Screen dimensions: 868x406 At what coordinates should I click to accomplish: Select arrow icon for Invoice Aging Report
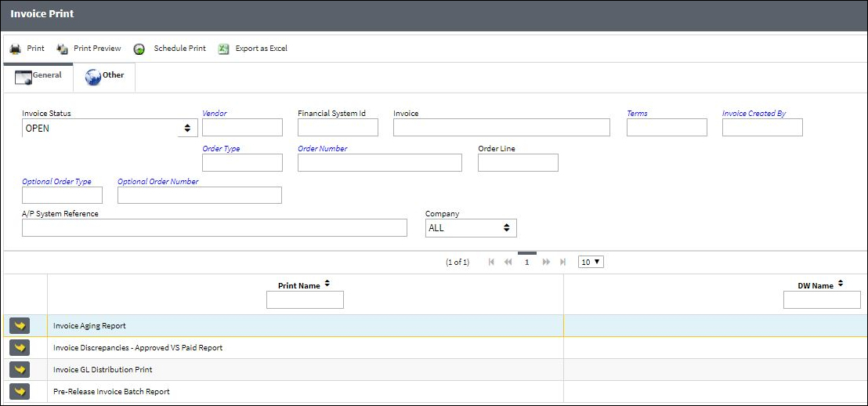[20, 326]
